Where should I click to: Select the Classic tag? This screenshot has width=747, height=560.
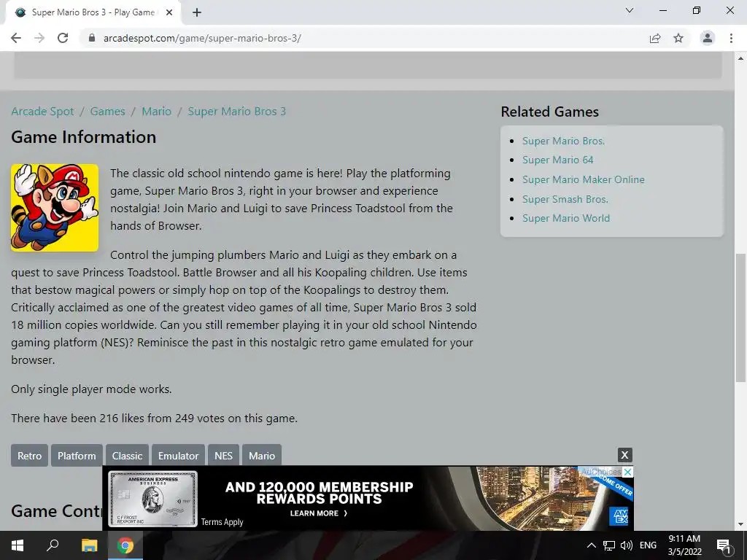[127, 456]
